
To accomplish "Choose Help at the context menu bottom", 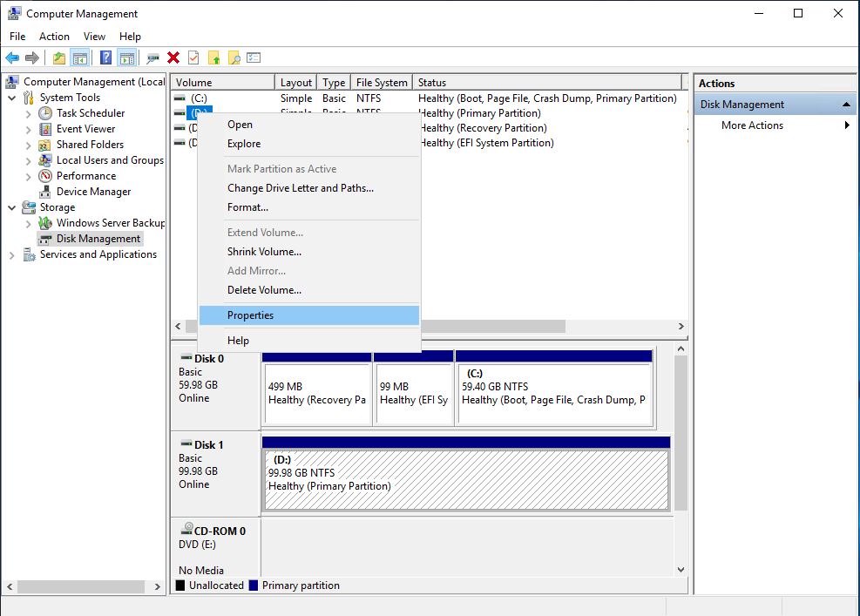I will point(308,341).
